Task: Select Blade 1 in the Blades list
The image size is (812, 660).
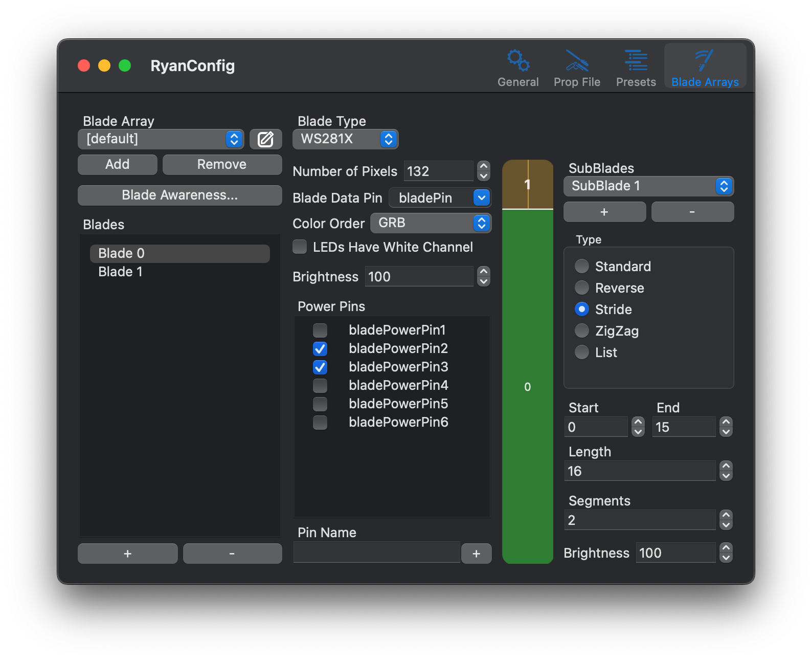Action: [121, 272]
